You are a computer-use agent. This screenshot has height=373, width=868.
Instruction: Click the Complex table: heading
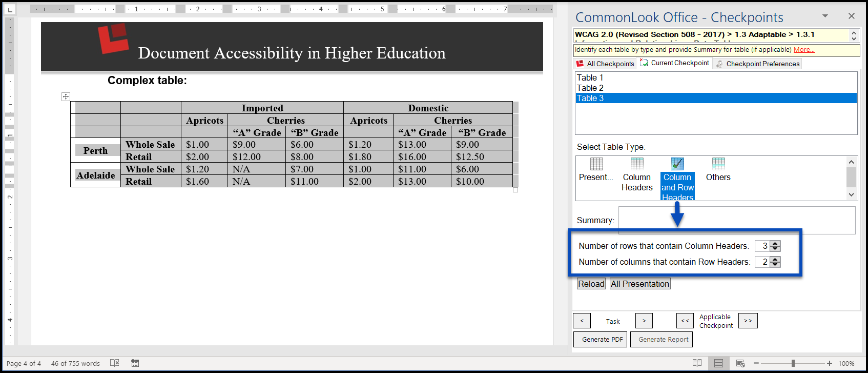click(147, 80)
